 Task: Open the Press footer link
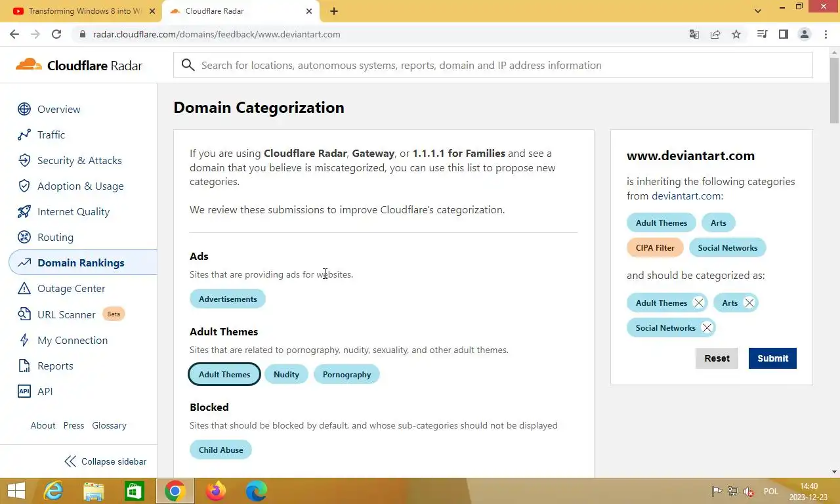point(73,425)
